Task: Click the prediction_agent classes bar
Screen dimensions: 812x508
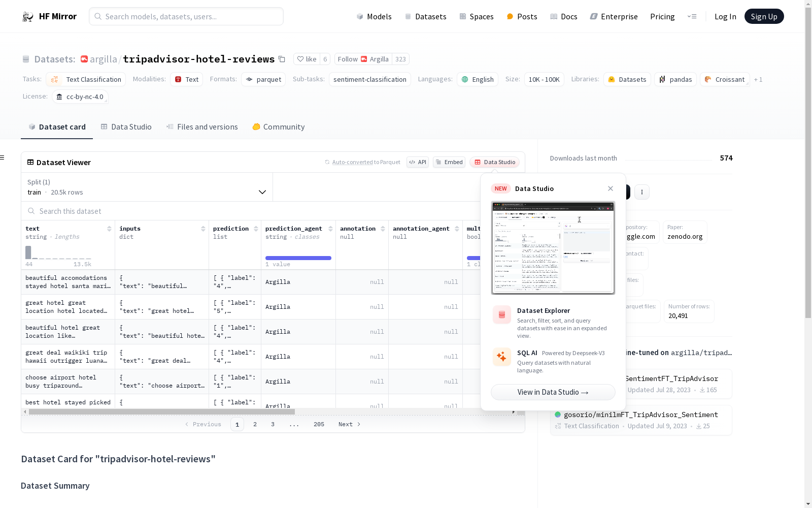Action: [x=298, y=258]
